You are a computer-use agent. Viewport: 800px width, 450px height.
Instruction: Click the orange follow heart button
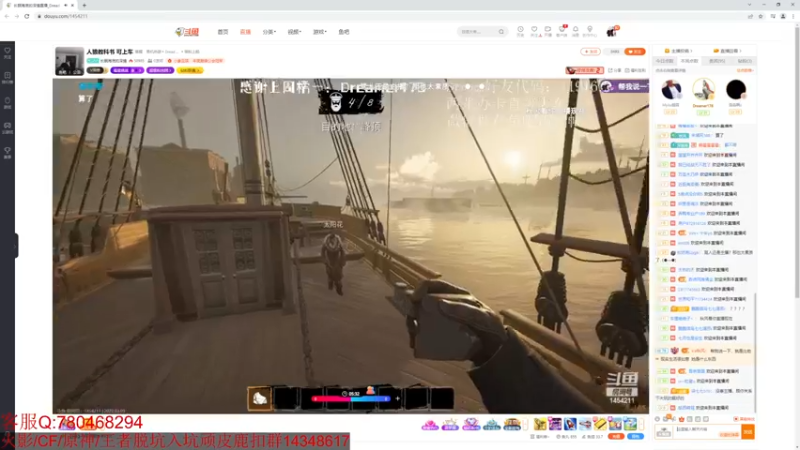coord(635,52)
